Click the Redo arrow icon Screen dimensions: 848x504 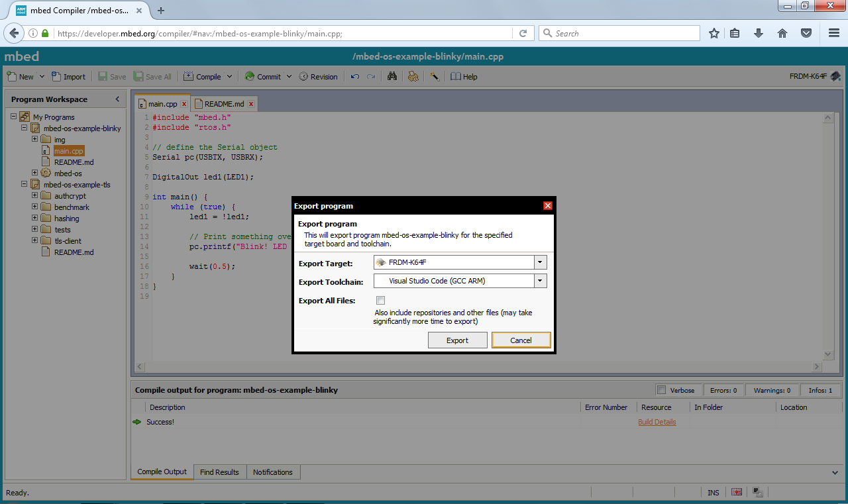click(x=371, y=76)
